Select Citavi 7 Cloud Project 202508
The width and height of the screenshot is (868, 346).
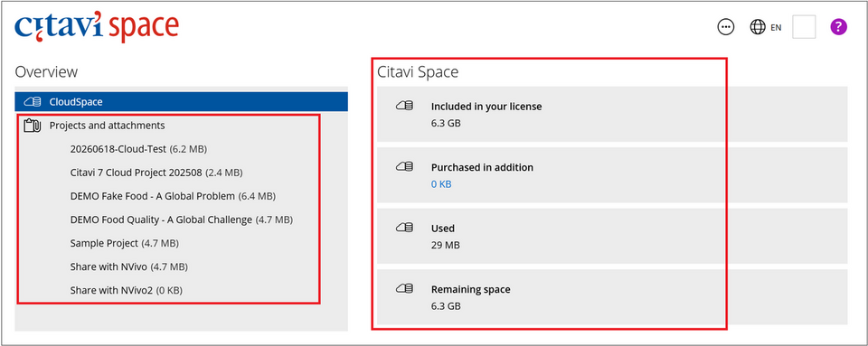(156, 173)
